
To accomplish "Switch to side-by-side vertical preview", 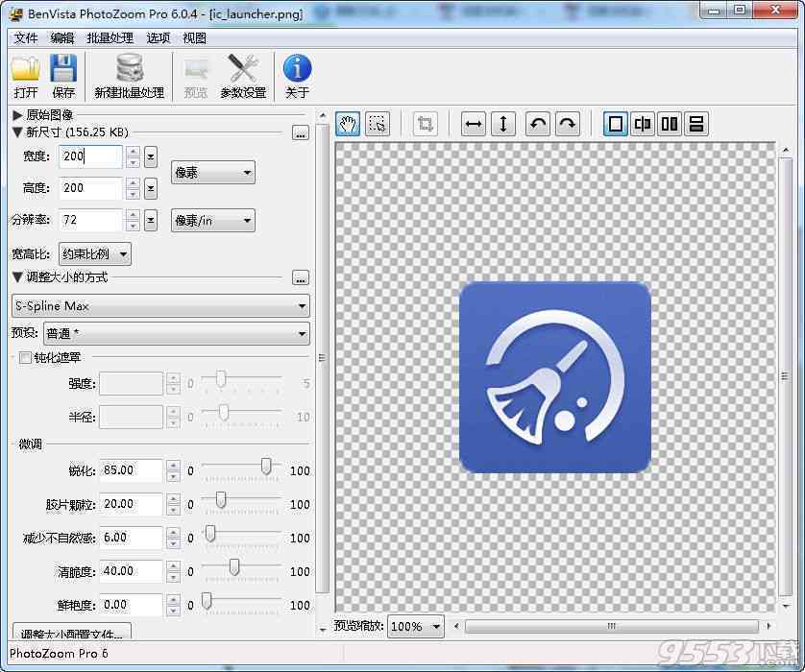I will pos(670,124).
